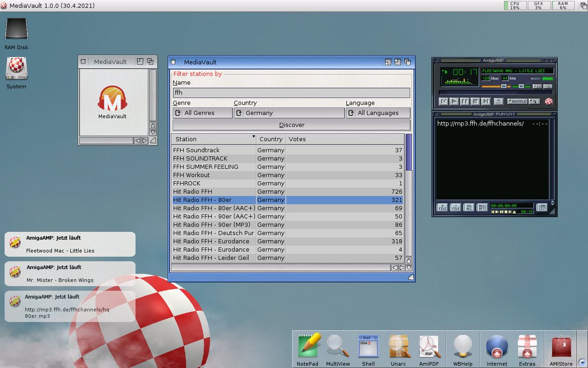Sort by the Votes column header

coord(345,139)
